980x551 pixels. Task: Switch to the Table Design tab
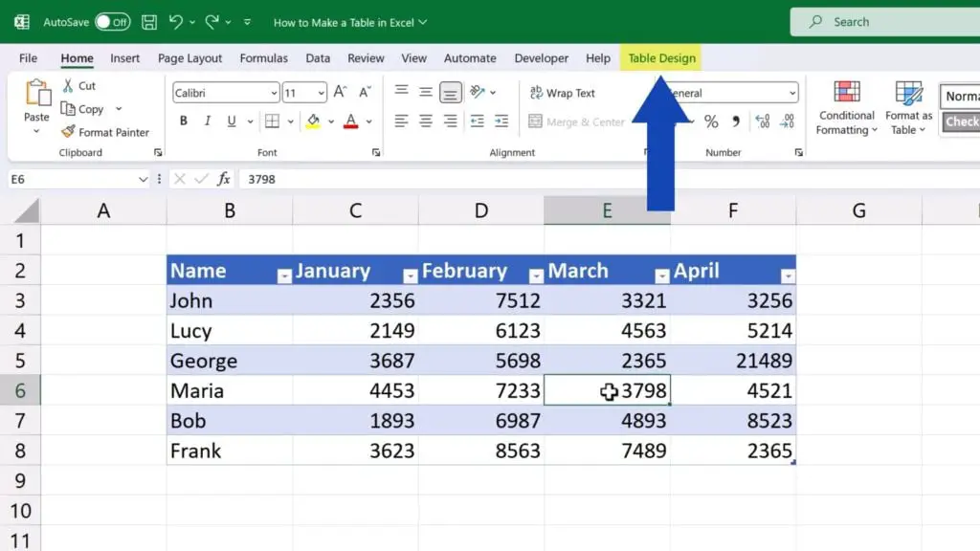(661, 58)
